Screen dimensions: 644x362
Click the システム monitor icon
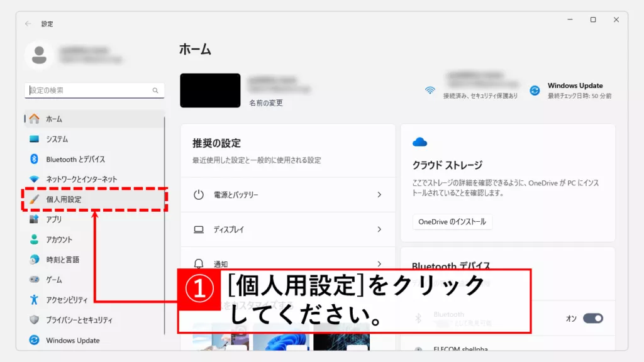coord(34,139)
